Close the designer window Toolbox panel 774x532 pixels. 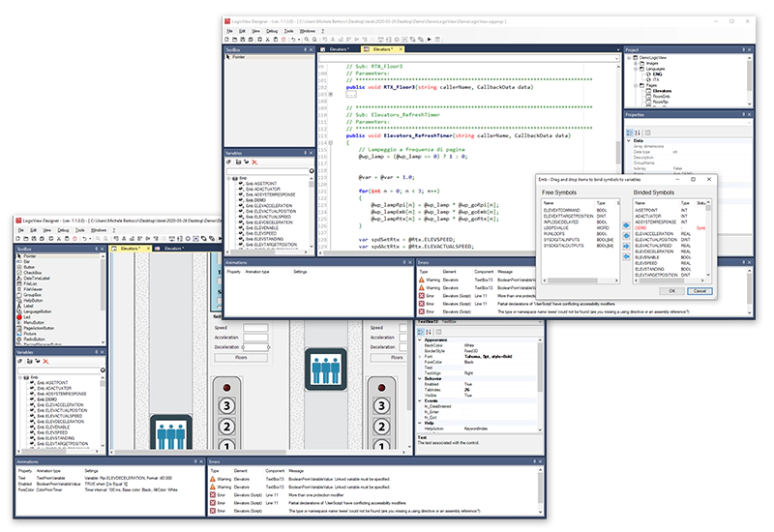coord(103,250)
